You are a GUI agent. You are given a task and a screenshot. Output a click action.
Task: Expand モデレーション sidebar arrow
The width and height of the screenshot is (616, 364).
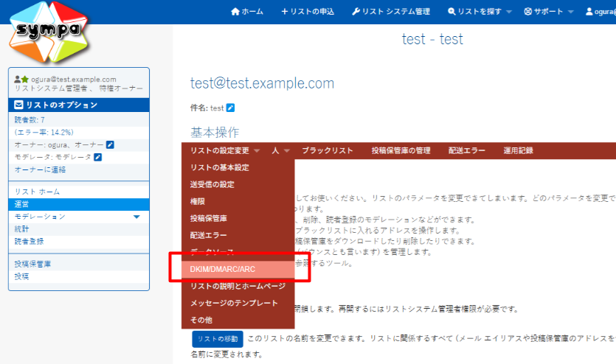pos(136,217)
